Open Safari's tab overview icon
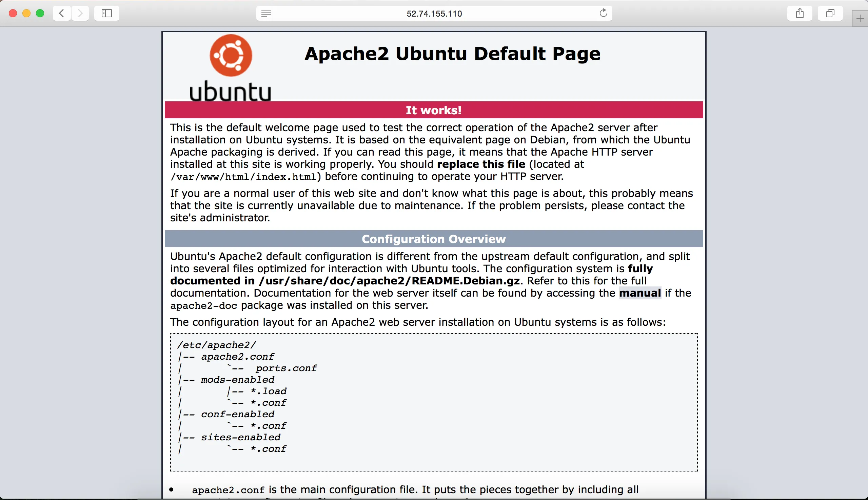Screen dimensions: 868x500 click(830, 14)
